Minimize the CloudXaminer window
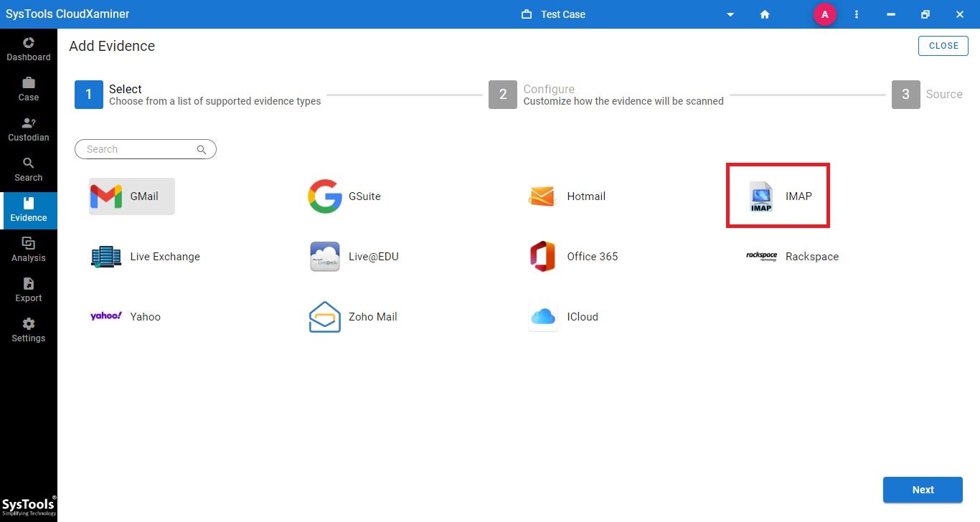980x522 pixels. tap(891, 14)
